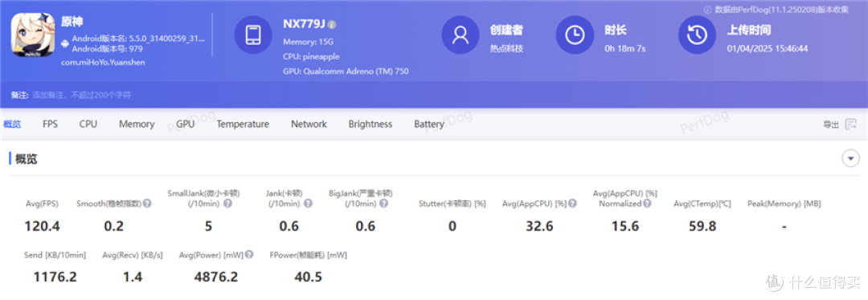
Task: Click the Genshin Impact app icon thumbnail
Action: point(33,35)
